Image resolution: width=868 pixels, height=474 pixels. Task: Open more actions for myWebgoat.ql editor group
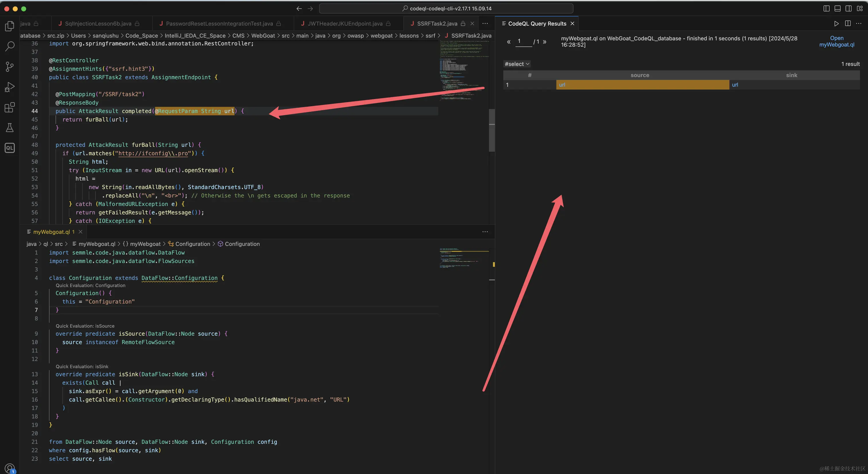(485, 232)
